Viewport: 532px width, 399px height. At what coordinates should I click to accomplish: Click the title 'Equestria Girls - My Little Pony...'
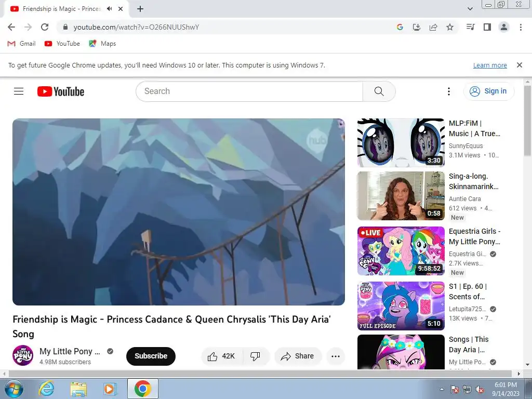(474, 236)
